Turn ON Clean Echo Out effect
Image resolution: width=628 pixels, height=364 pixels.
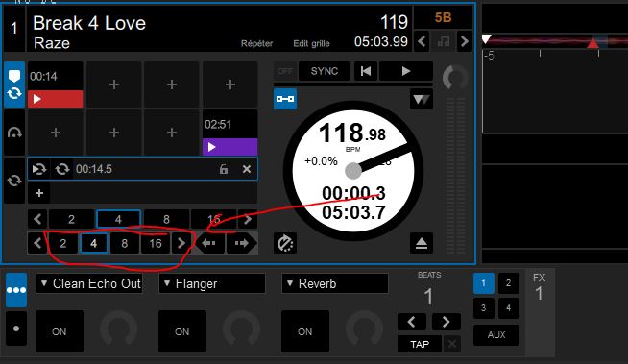pyautogui.click(x=60, y=331)
